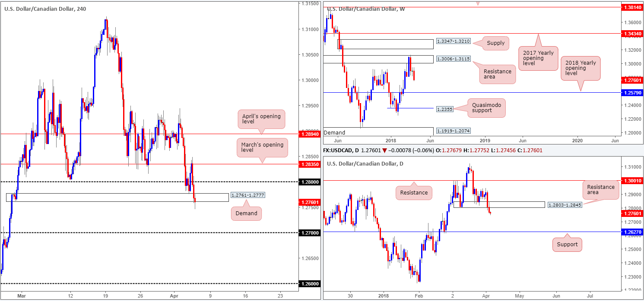Click the Apr date on 240 chart axis
Viewport: 644px width, 301px height.
point(175,296)
